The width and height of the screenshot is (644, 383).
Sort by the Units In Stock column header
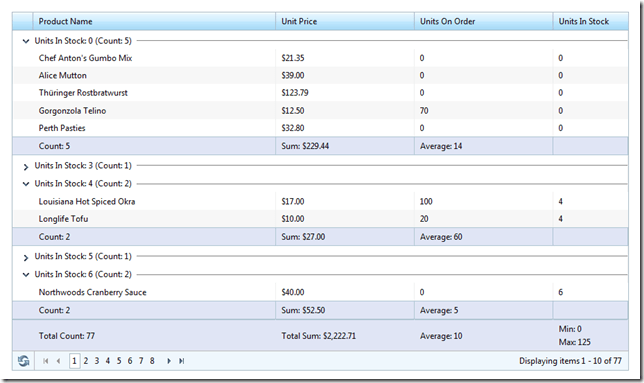(x=591, y=21)
